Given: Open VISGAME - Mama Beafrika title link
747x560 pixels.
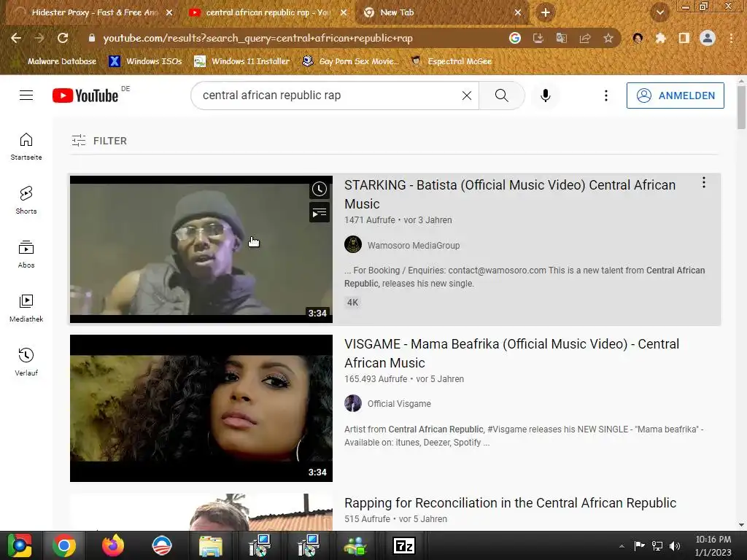Looking at the screenshot, I should (x=511, y=354).
